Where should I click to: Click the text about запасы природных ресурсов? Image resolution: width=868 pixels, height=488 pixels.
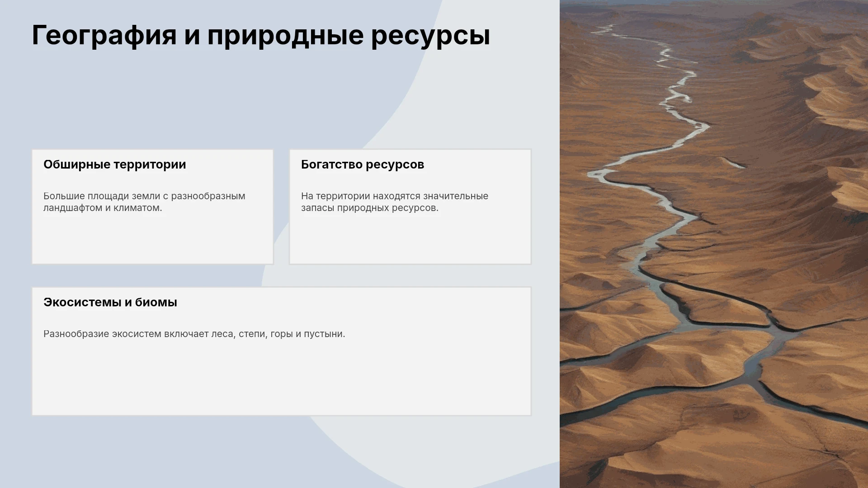click(x=395, y=202)
